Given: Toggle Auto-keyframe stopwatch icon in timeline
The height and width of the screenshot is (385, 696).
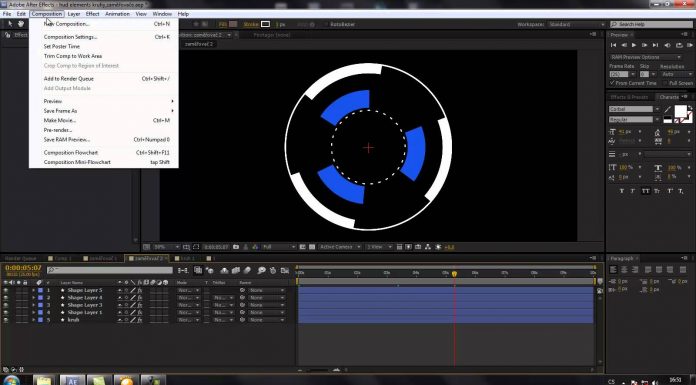Looking at the screenshot, I should click(273, 270).
